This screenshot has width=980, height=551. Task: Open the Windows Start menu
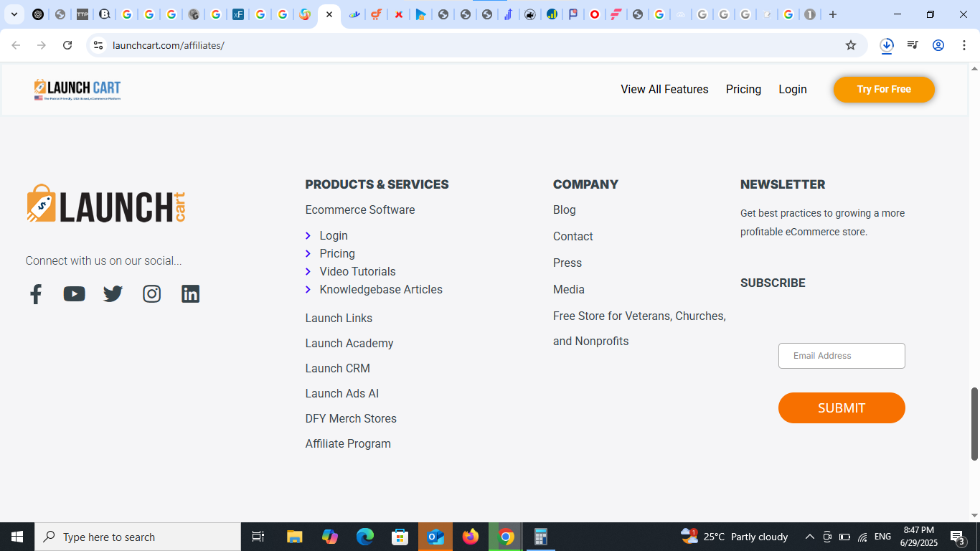click(17, 537)
